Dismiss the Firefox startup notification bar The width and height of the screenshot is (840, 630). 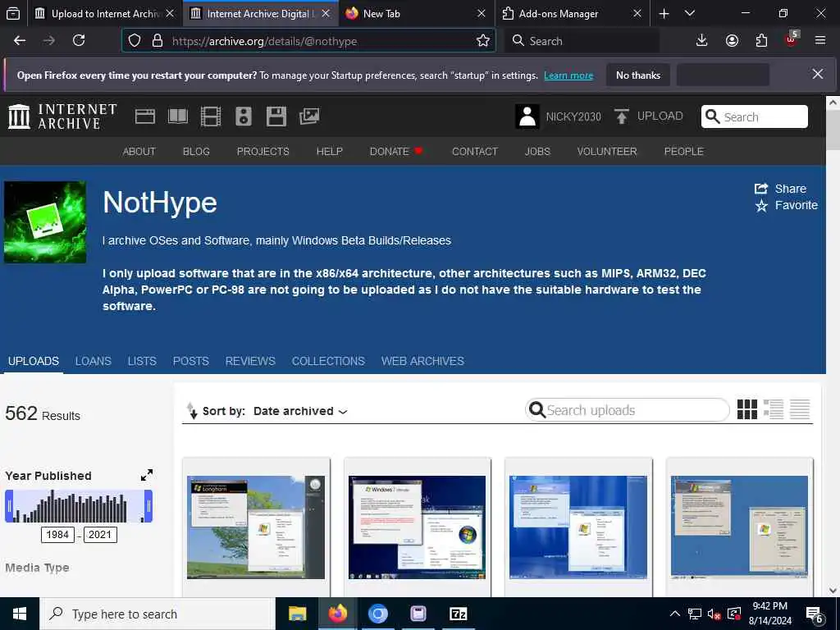[x=818, y=74]
